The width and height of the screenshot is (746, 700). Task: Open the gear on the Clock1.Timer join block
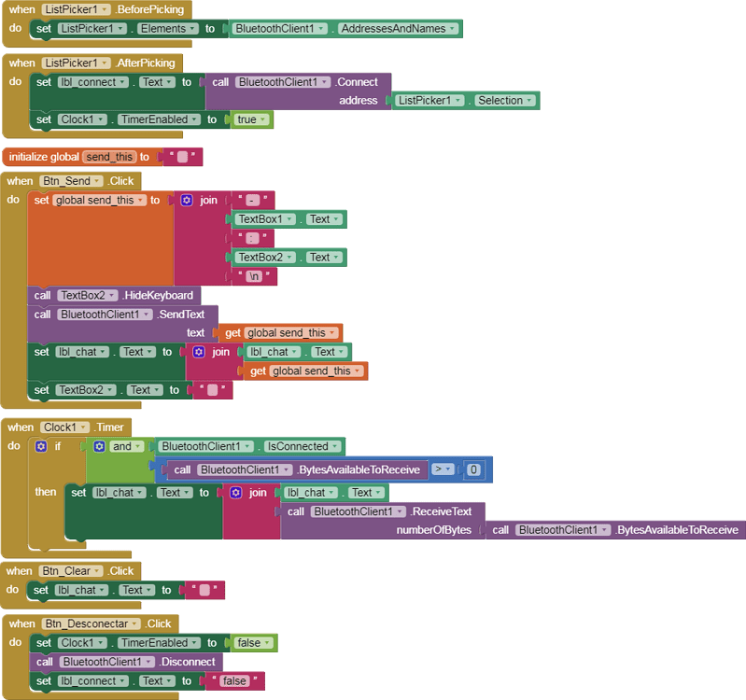236,493
